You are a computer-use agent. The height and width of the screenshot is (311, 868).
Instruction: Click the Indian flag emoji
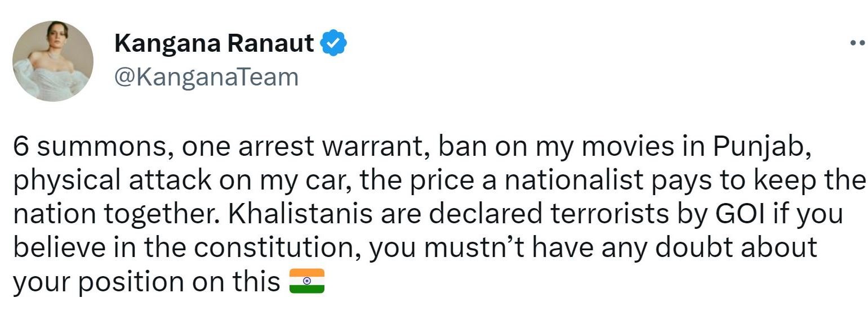[306, 281]
